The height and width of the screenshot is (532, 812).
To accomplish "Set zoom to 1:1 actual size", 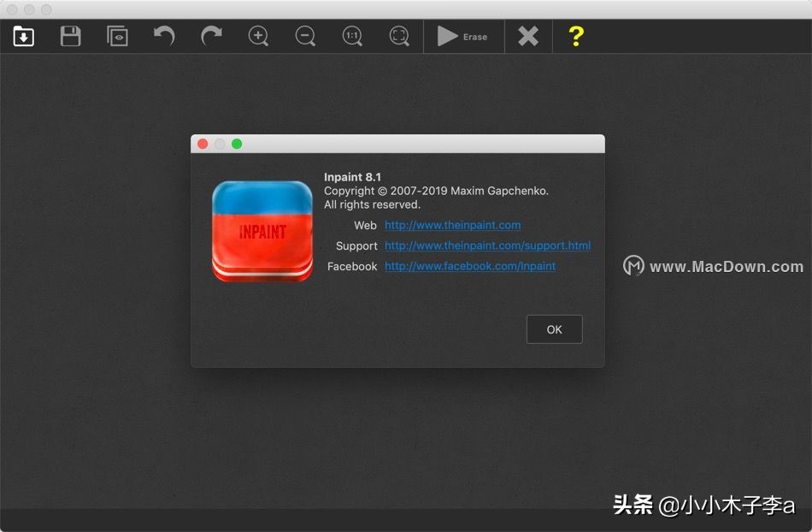I will pos(352,36).
